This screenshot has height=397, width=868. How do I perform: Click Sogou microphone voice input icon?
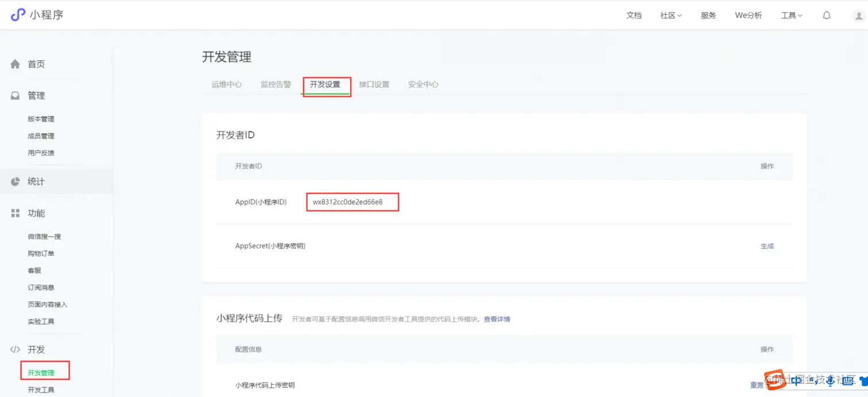[x=830, y=381]
